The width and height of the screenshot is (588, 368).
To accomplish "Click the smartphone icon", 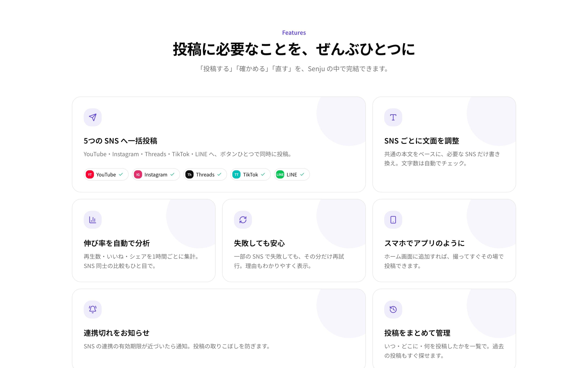I will (x=393, y=220).
